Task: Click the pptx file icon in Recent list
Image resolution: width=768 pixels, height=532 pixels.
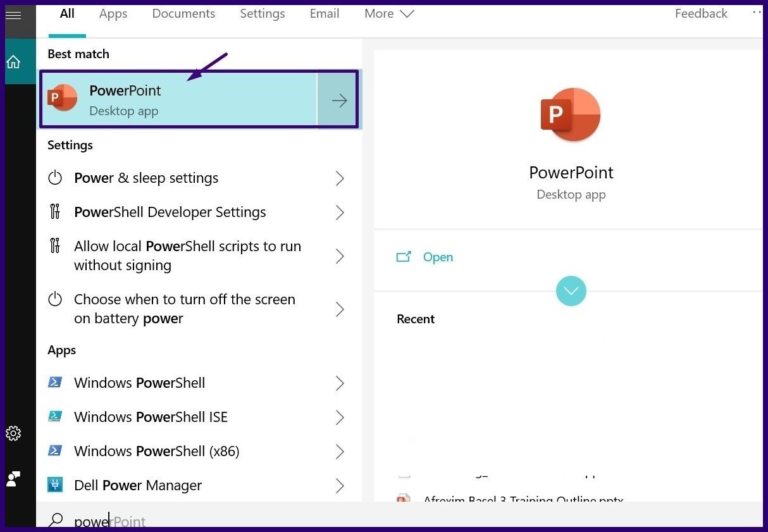Action: 404,499
